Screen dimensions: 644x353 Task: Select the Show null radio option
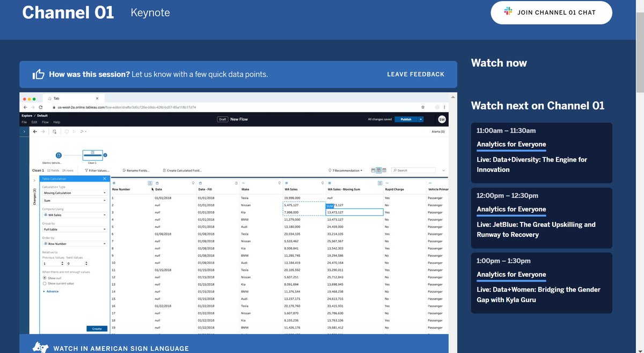click(x=44, y=278)
